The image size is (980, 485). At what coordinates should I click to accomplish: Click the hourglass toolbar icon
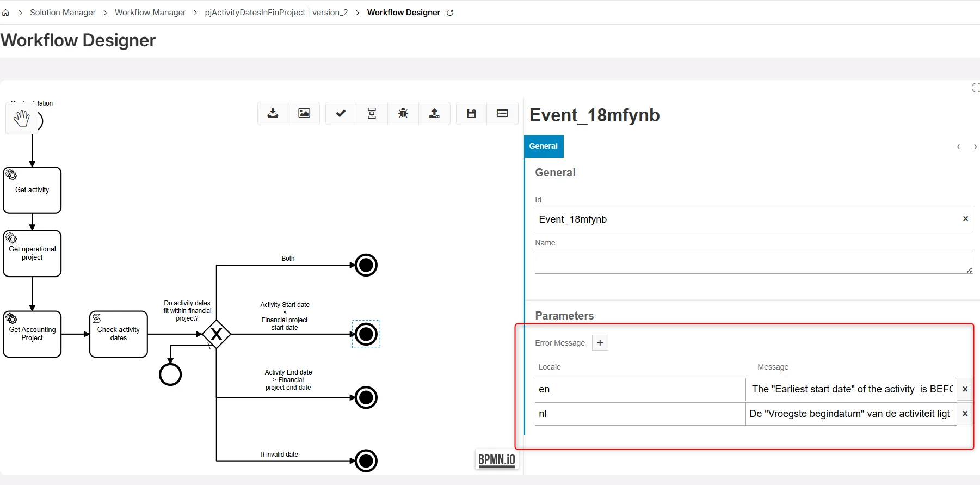coord(372,113)
